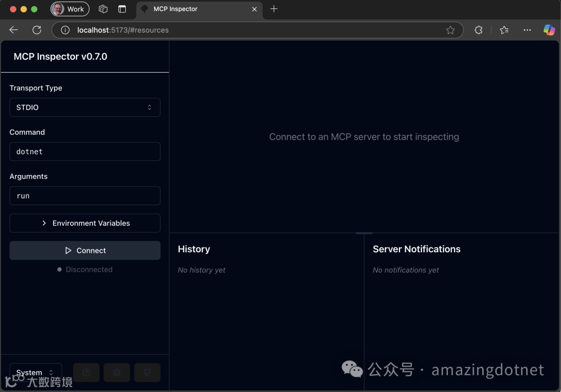Expand the Environment Variables section
Image resolution: width=561 pixels, height=392 pixels.
click(85, 223)
